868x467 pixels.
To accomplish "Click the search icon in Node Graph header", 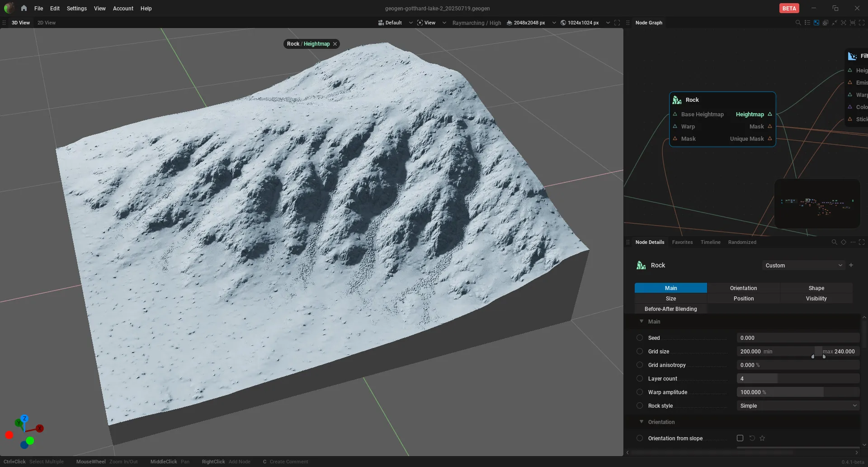I will click(798, 23).
